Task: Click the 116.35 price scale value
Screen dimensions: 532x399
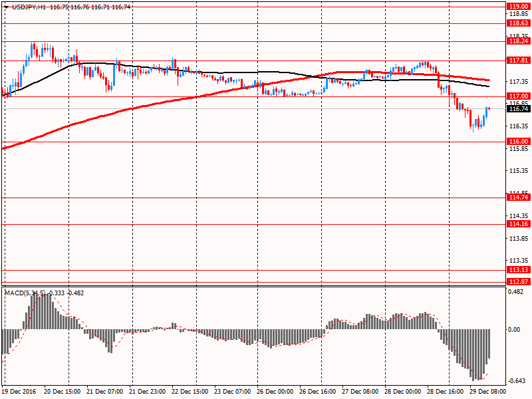Action: click(x=519, y=126)
